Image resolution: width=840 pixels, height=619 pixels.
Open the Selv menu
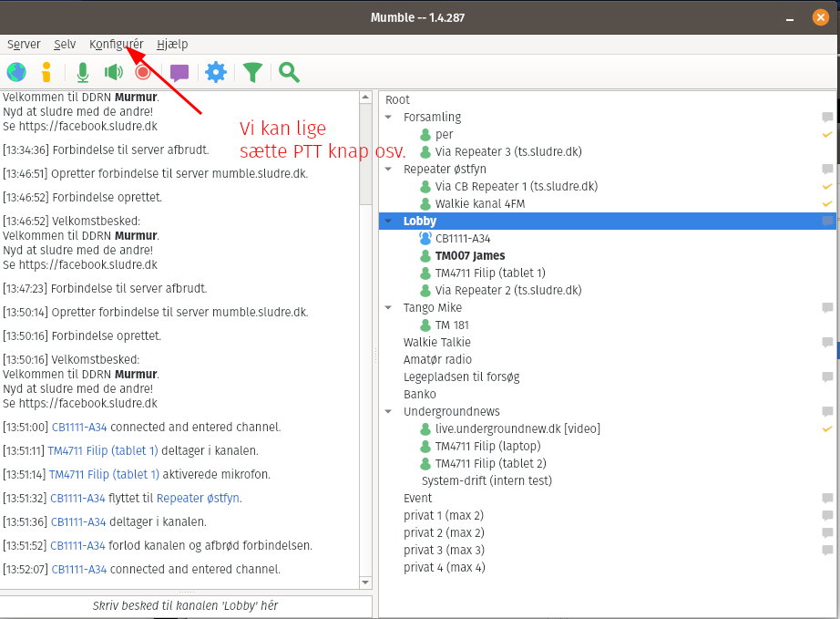point(65,44)
